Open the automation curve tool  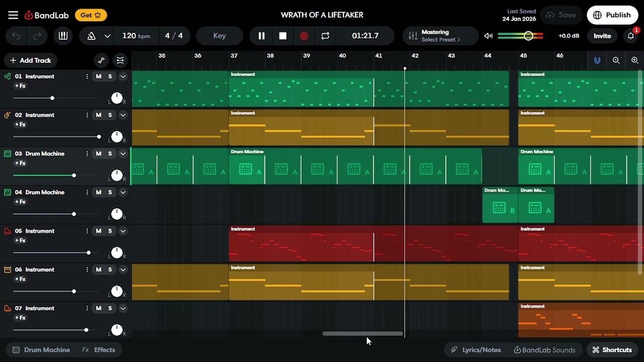pos(101,60)
